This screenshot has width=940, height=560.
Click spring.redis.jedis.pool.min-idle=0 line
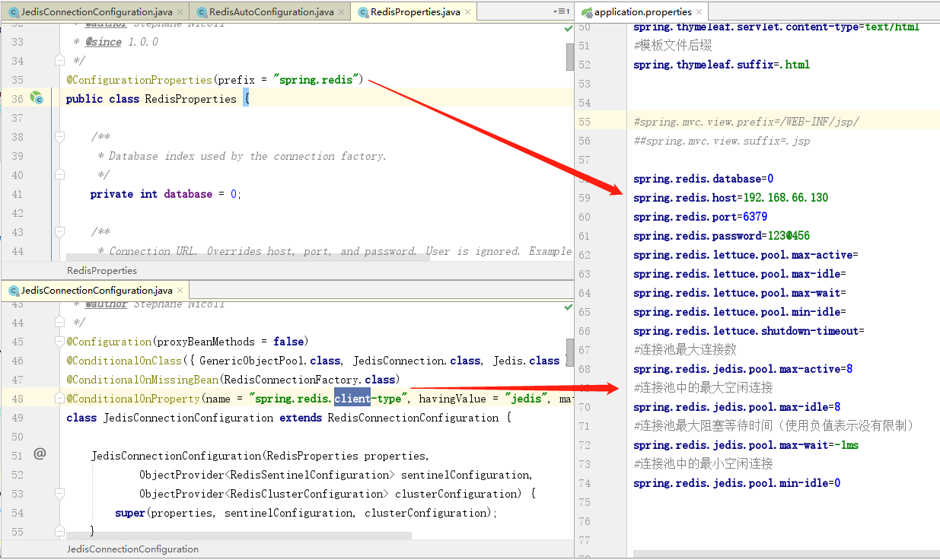[x=737, y=483]
